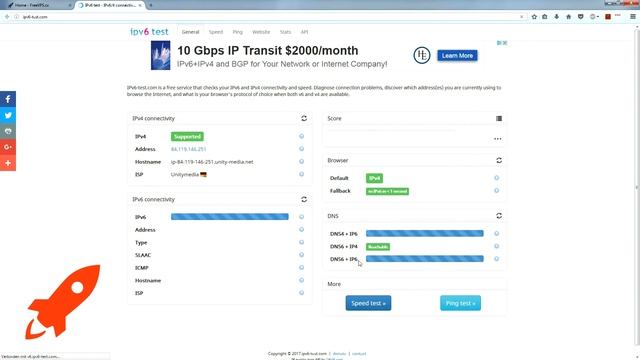Open info icon for DNS4 + IP6 row
This screenshot has width=640, height=360.
497,233
